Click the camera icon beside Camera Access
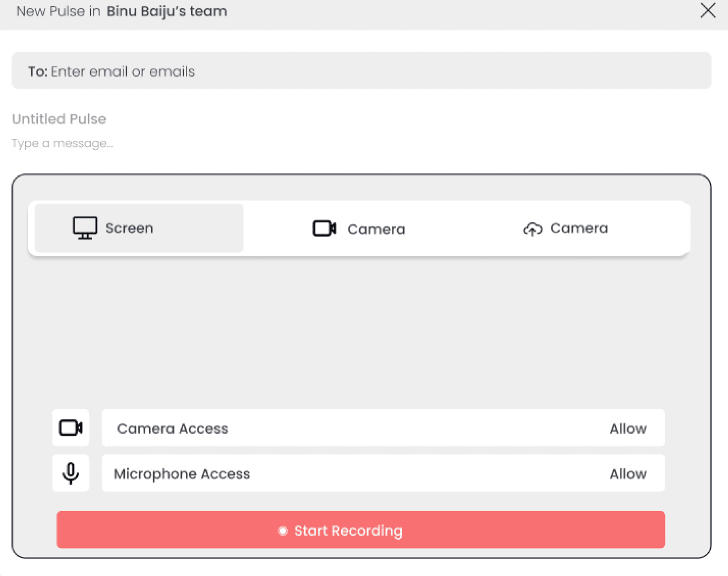 [x=71, y=428]
